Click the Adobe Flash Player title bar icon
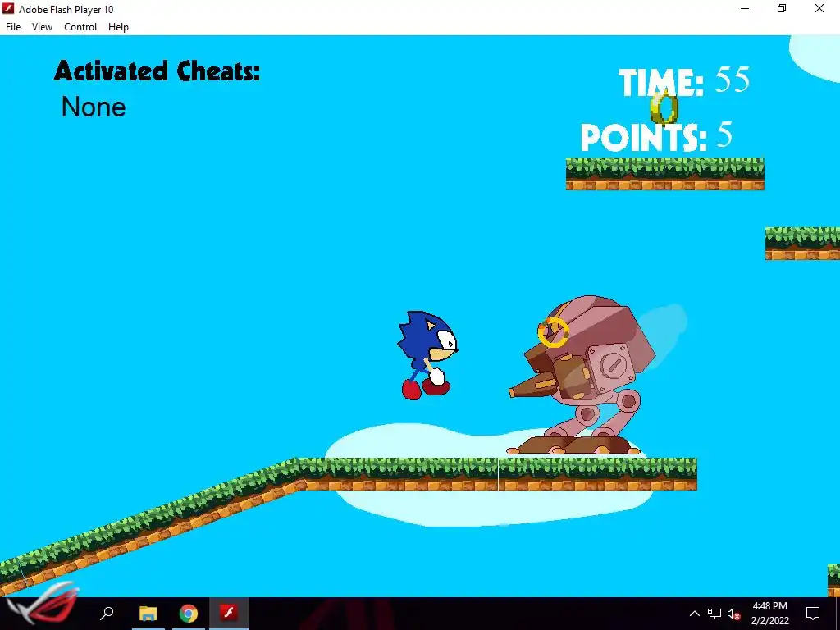The image size is (840, 630). [8, 8]
